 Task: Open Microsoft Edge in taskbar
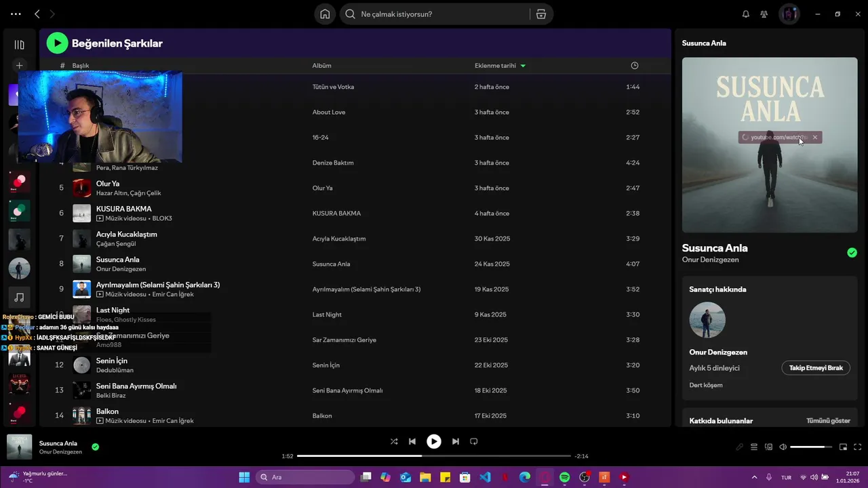click(x=525, y=477)
